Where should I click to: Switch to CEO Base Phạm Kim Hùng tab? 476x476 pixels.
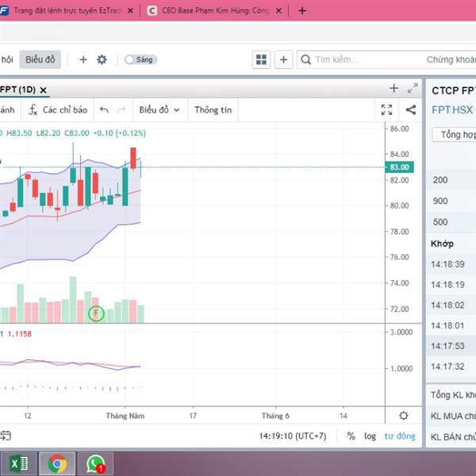click(x=215, y=11)
